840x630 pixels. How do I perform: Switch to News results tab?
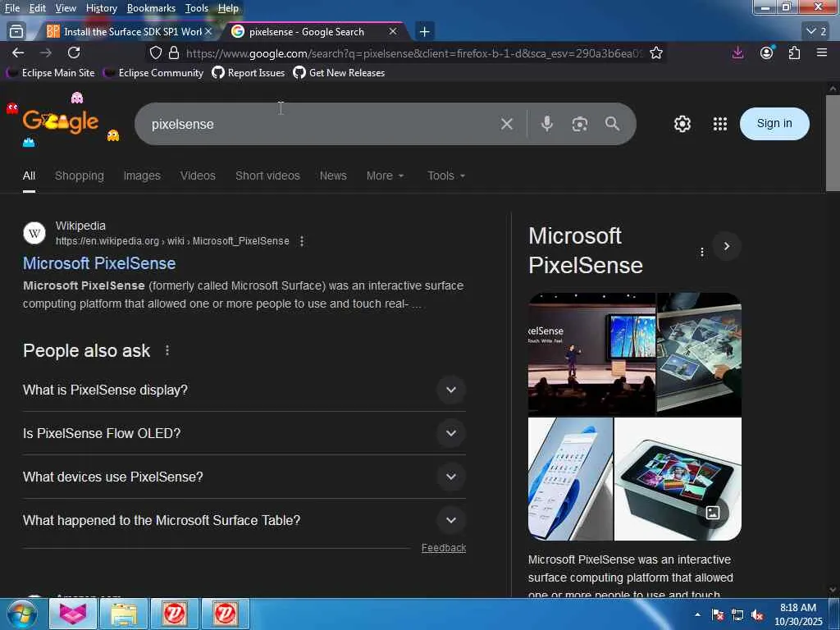point(333,176)
